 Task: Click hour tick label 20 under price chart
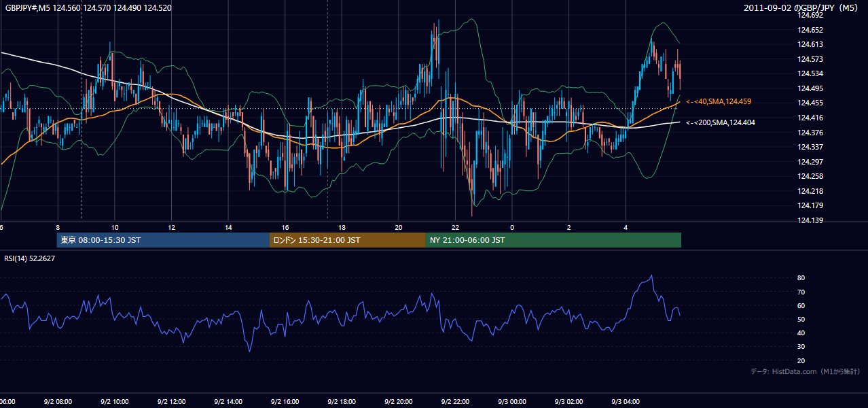click(399, 228)
